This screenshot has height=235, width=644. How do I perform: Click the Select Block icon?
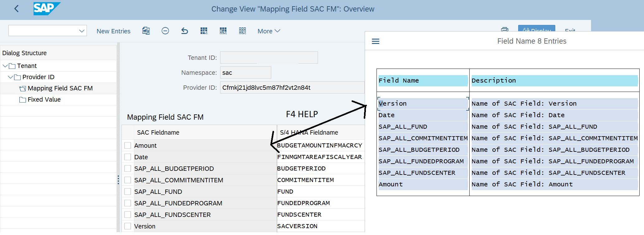click(x=223, y=31)
